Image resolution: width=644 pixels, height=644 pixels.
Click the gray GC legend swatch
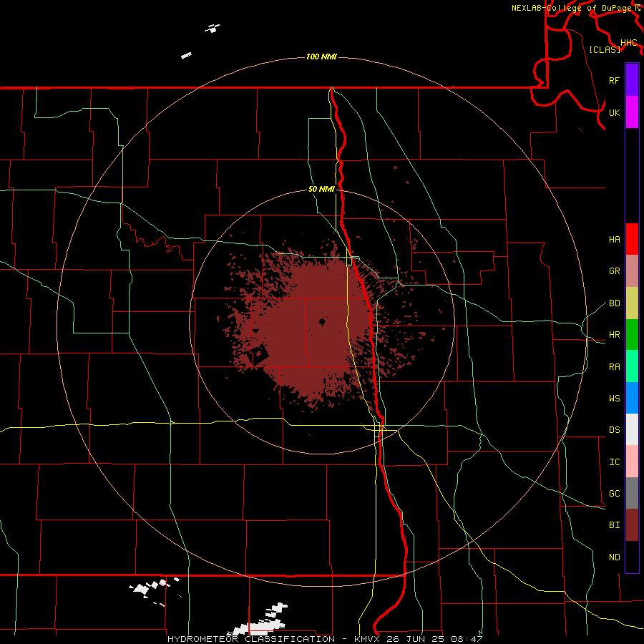pyautogui.click(x=632, y=493)
